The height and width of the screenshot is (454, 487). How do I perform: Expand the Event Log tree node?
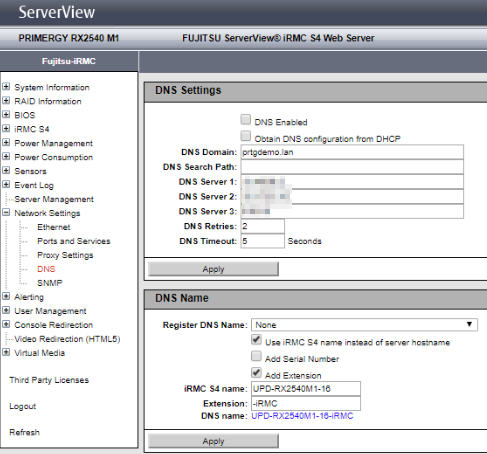click(6, 185)
